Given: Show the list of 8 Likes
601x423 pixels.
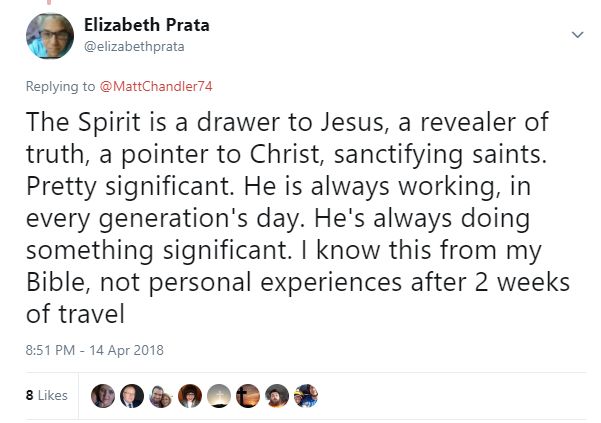Looking at the screenshot, I should (x=46, y=395).
